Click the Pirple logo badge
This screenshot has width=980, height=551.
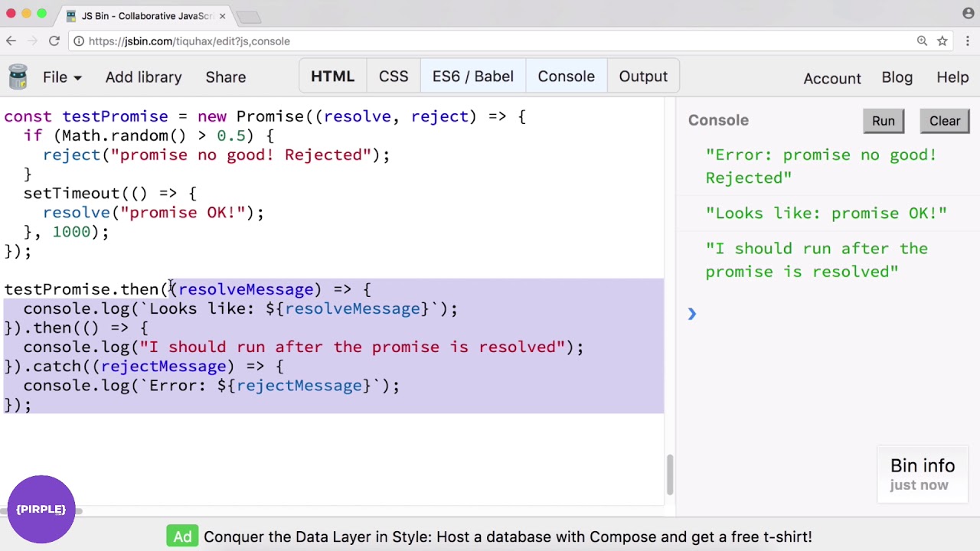pyautogui.click(x=41, y=509)
